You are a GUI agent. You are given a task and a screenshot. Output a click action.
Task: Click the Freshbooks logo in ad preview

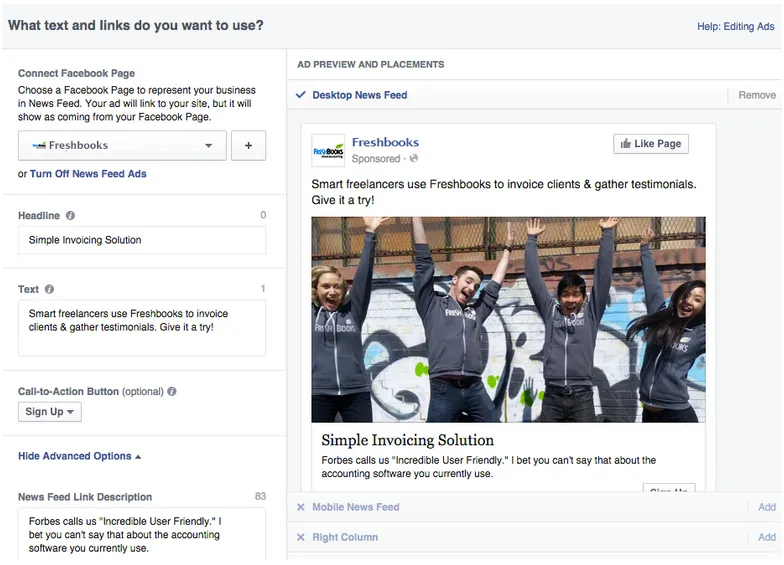coord(328,150)
